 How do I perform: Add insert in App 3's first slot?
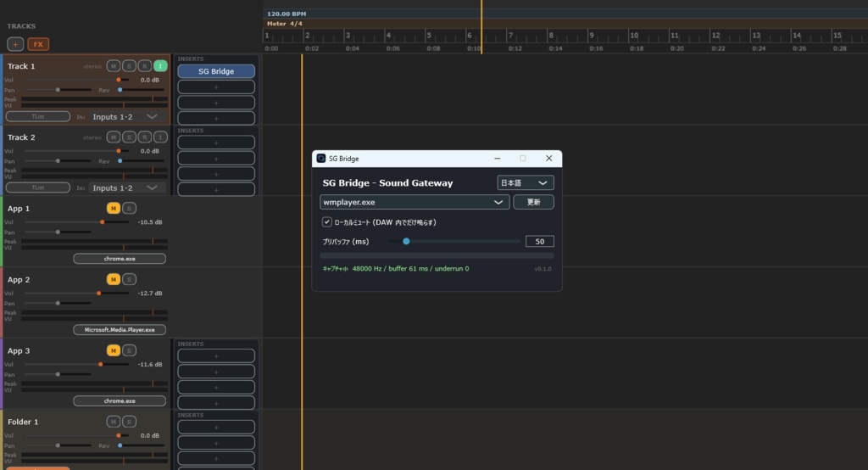(216, 356)
